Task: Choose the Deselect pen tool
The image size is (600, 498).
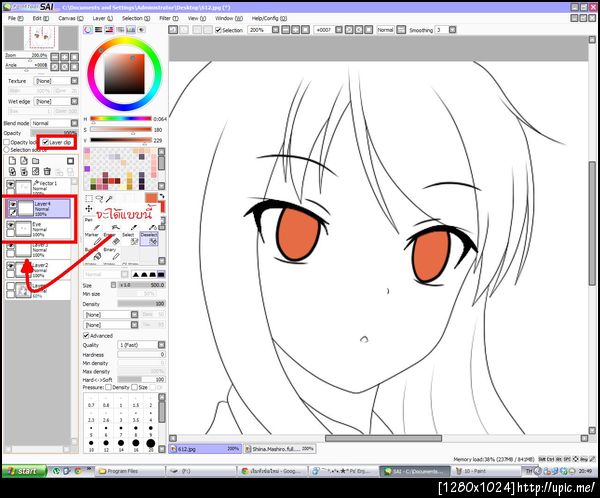Action: (149, 239)
